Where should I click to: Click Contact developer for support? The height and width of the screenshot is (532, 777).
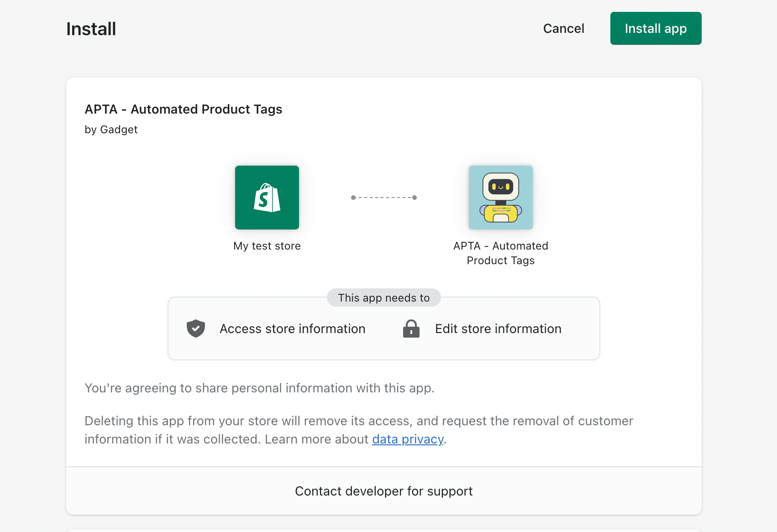(384, 491)
